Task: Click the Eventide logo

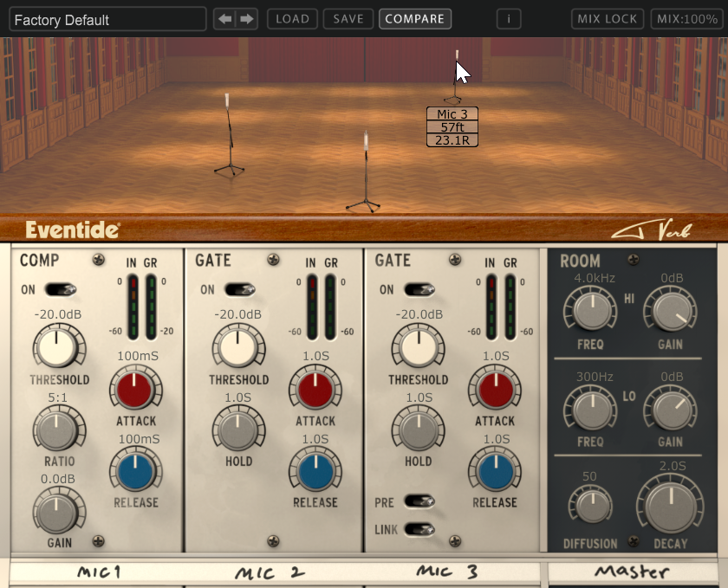Action: click(72, 229)
